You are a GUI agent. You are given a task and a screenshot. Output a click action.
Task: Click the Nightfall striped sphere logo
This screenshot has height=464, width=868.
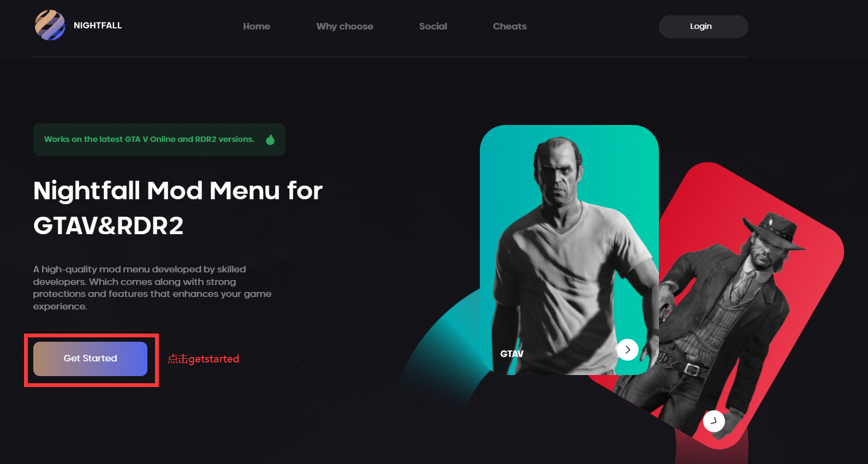pyautogui.click(x=50, y=25)
